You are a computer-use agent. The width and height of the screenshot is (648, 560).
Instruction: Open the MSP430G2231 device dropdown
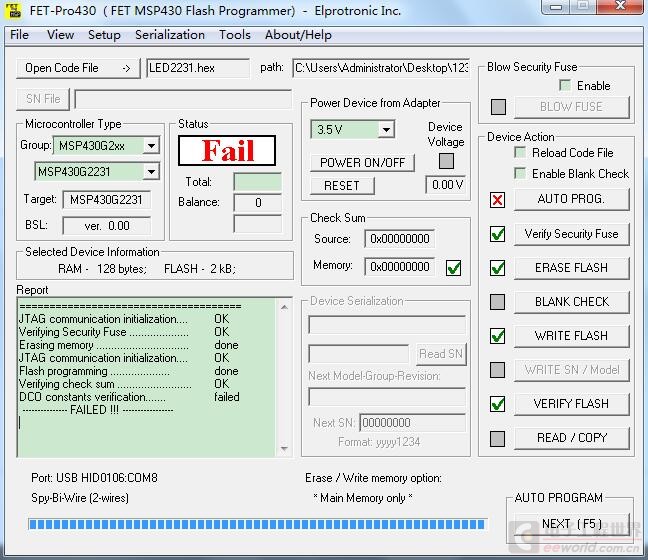tap(151, 172)
